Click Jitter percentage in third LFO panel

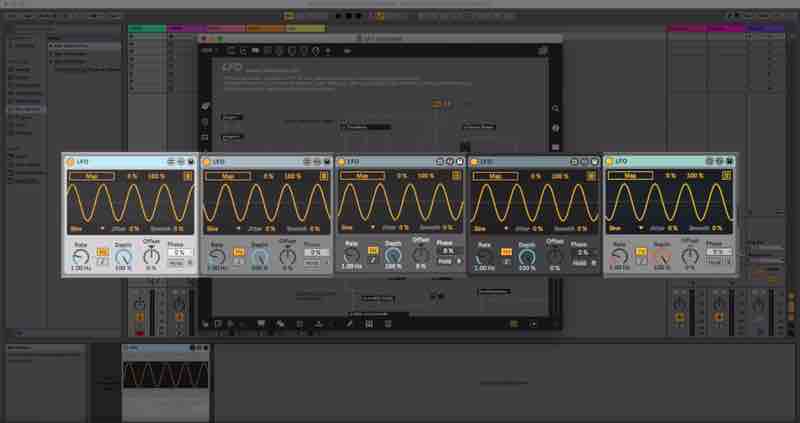pos(404,228)
